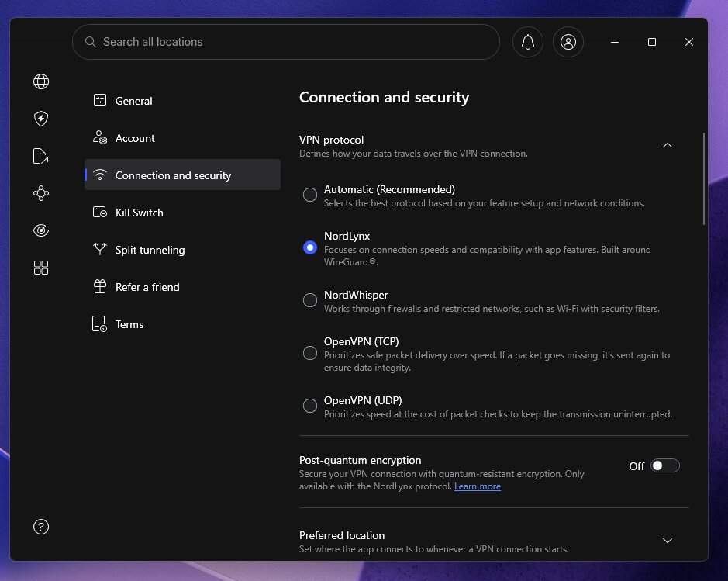Click the settings page vertical scrollbar
Image resolution: width=728 pixels, height=581 pixels.
click(x=704, y=179)
